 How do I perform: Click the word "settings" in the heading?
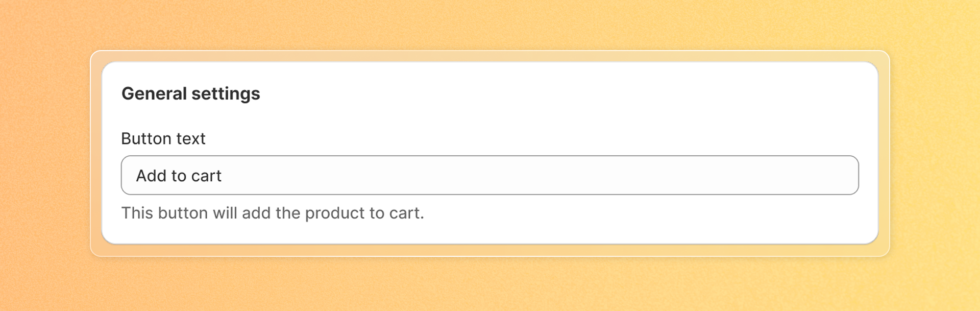[x=226, y=94]
